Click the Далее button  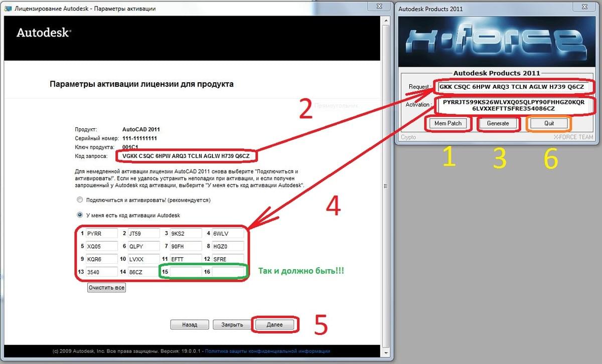click(274, 324)
